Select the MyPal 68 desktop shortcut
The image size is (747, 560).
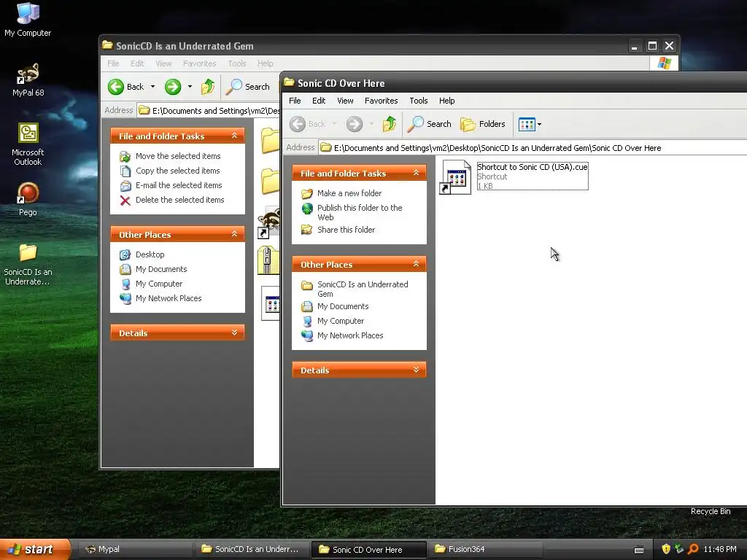(x=28, y=79)
